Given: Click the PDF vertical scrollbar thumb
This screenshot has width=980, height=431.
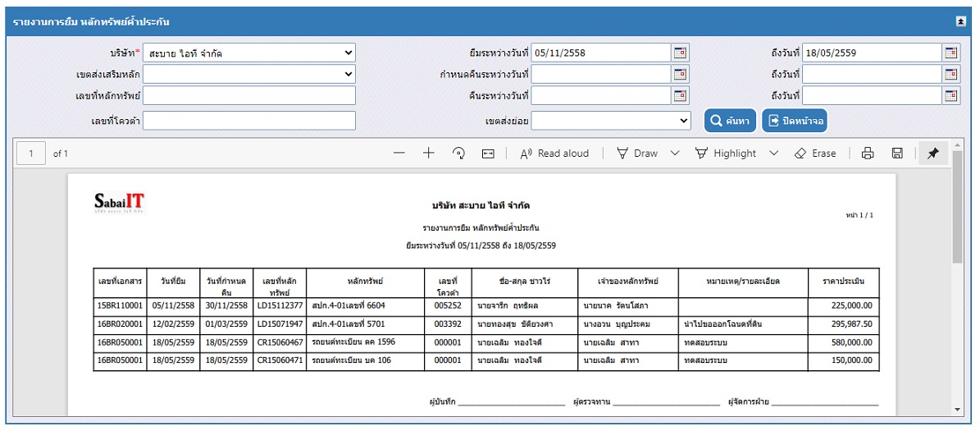Looking at the screenshot, I should (x=958, y=207).
